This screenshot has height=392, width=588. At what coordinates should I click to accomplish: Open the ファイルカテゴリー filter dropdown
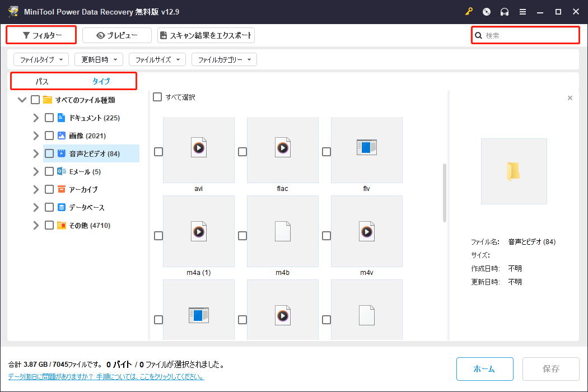224,59
